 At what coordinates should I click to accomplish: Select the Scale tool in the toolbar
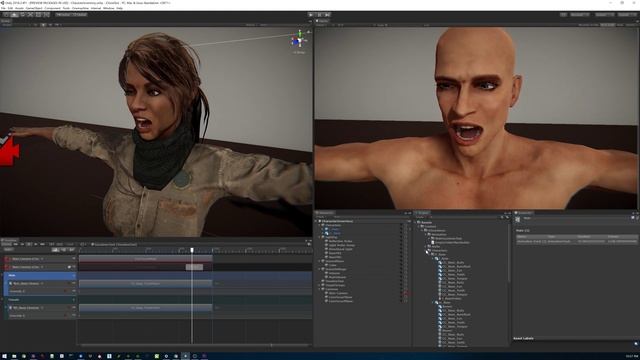[30, 15]
